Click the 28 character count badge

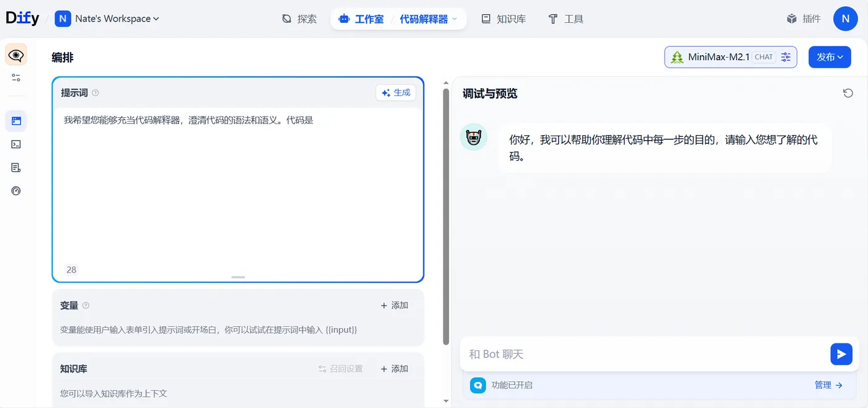[x=71, y=270]
